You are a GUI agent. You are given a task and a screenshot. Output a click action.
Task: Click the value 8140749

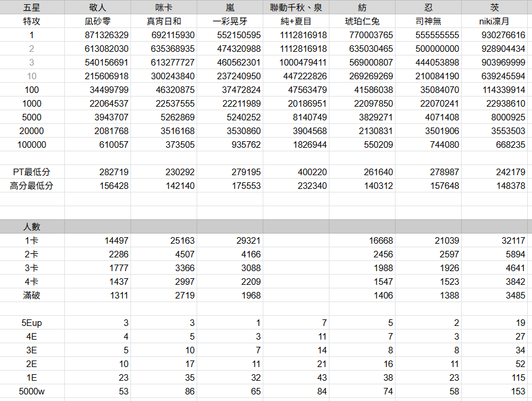coord(310,117)
